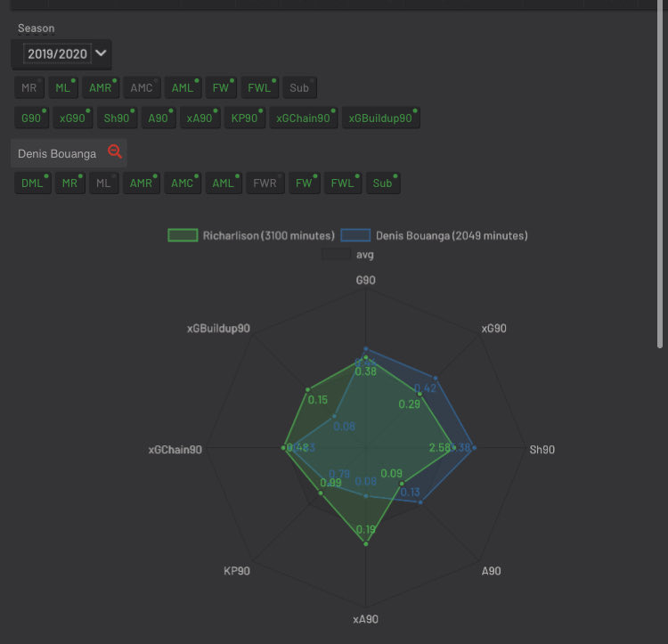668x644 pixels.
Task: Toggle the xG90 metric button
Action: pyautogui.click(x=73, y=118)
